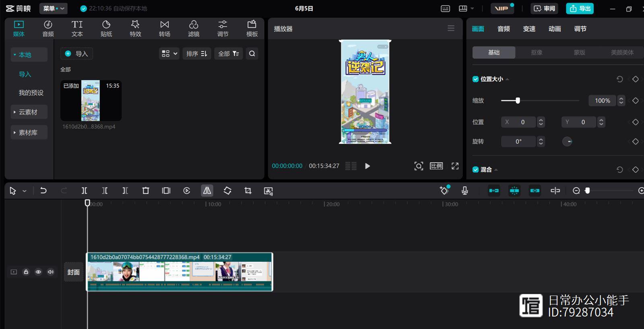
Task: Click the VIP button
Action: click(x=502, y=8)
